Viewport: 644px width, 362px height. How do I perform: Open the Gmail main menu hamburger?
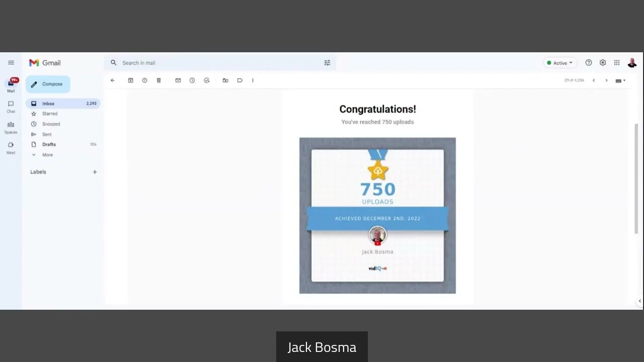coord(11,63)
